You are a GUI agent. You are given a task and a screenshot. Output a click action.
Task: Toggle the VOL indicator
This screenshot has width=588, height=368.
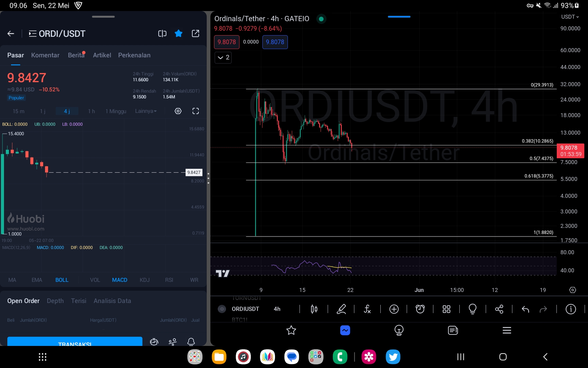95,280
